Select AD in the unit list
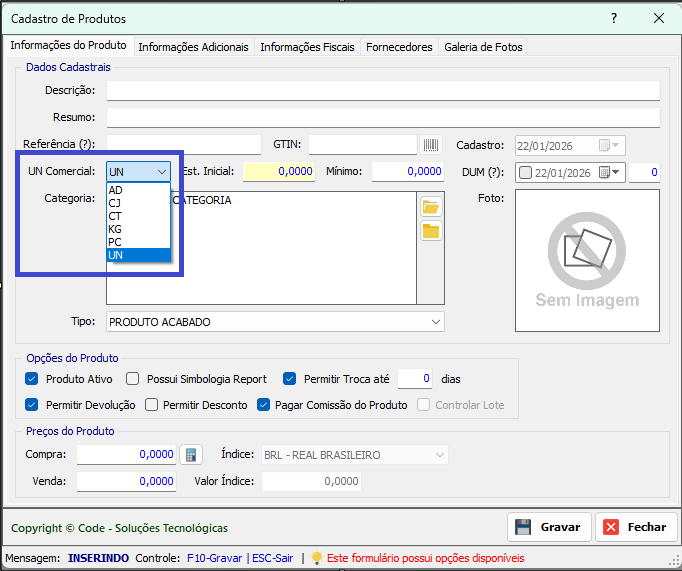The image size is (682, 571). pos(138,190)
